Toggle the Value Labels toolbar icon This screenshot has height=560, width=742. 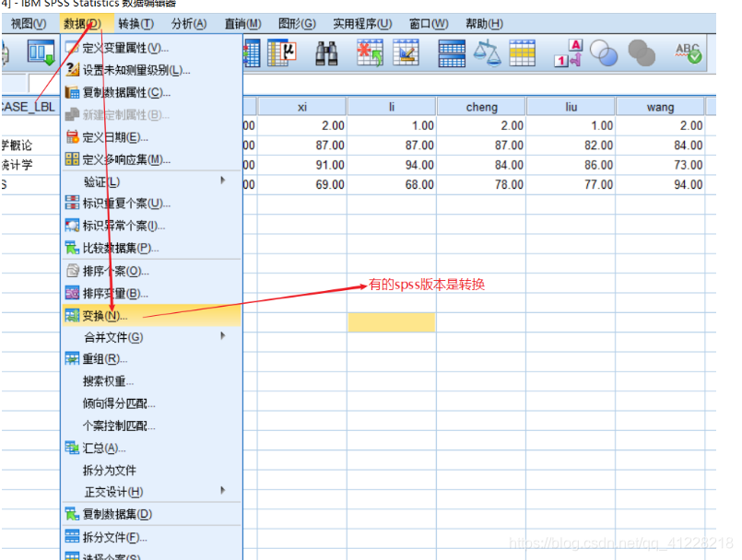[x=569, y=53]
